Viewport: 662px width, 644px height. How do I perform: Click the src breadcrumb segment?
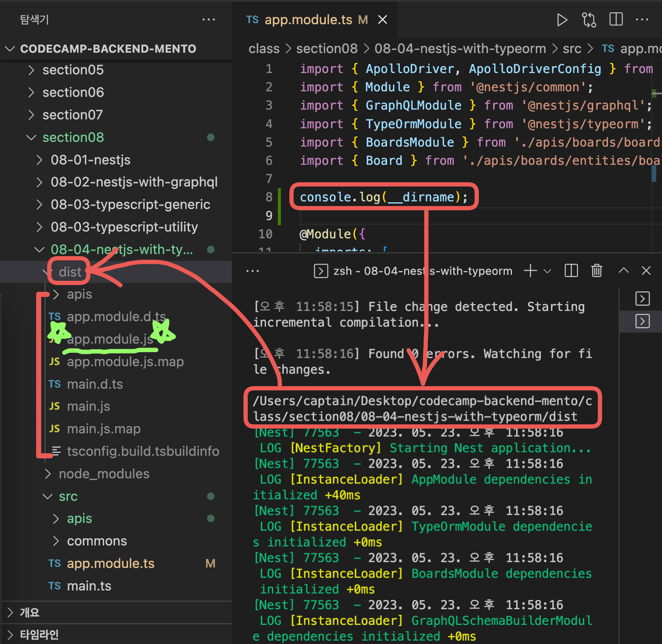click(572, 48)
